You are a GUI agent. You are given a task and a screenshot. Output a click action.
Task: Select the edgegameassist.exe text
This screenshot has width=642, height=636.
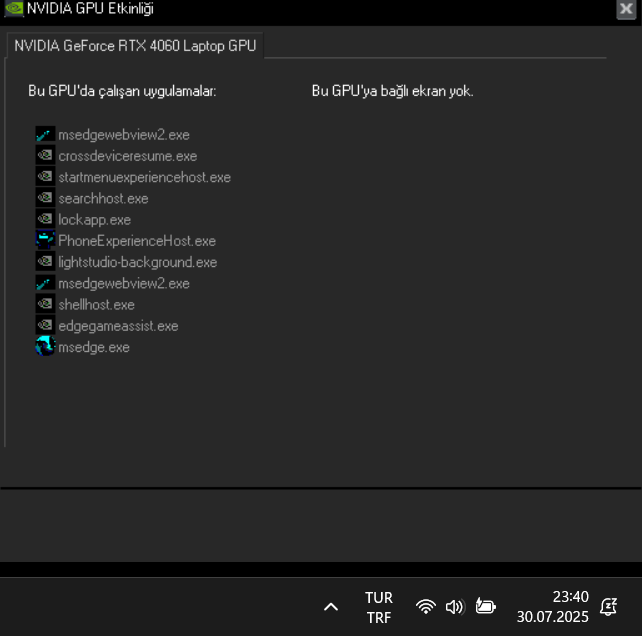click(118, 326)
